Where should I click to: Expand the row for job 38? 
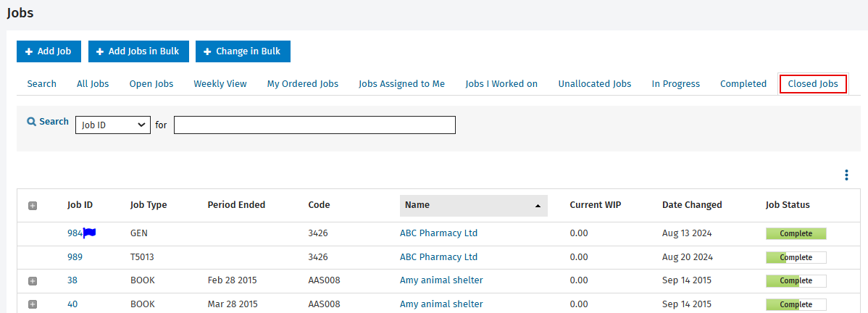32,281
